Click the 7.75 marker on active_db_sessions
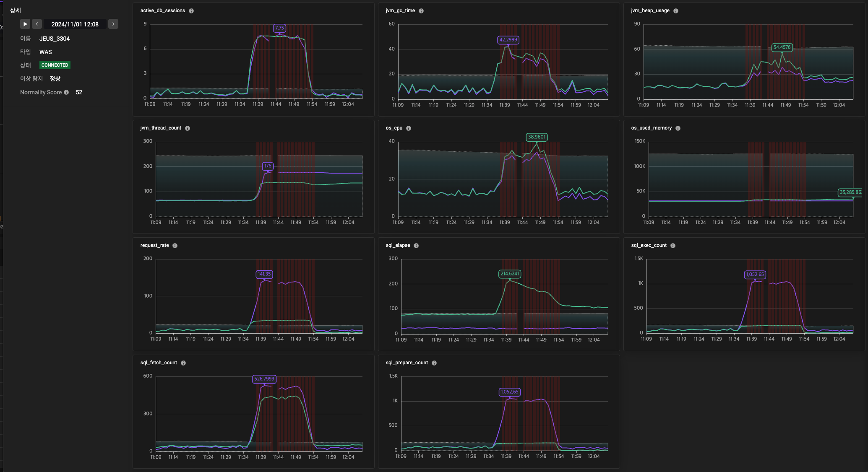Image resolution: width=868 pixels, height=472 pixels. [279, 28]
